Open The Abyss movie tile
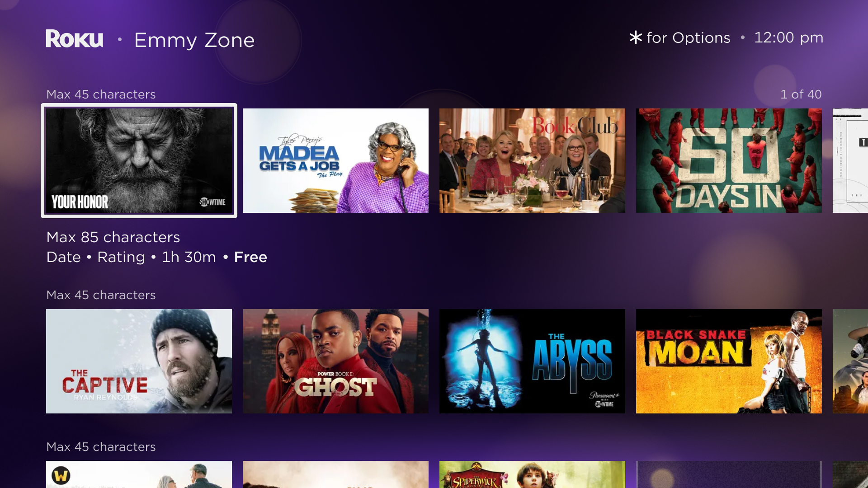 [532, 361]
